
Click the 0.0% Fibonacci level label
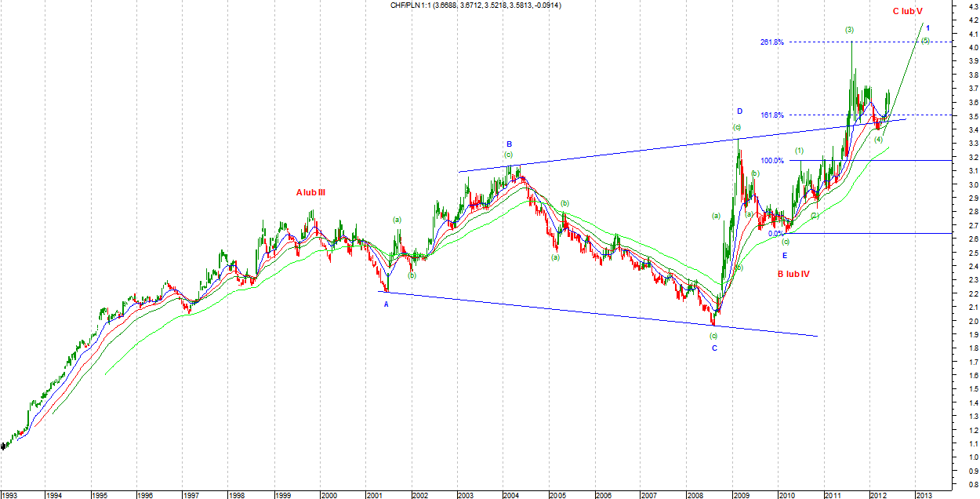[776, 233]
